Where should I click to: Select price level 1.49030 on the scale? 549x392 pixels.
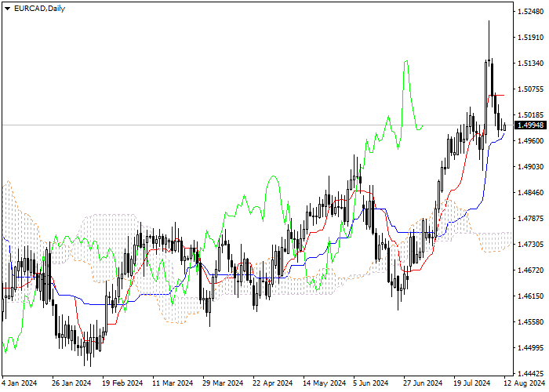coord(530,166)
